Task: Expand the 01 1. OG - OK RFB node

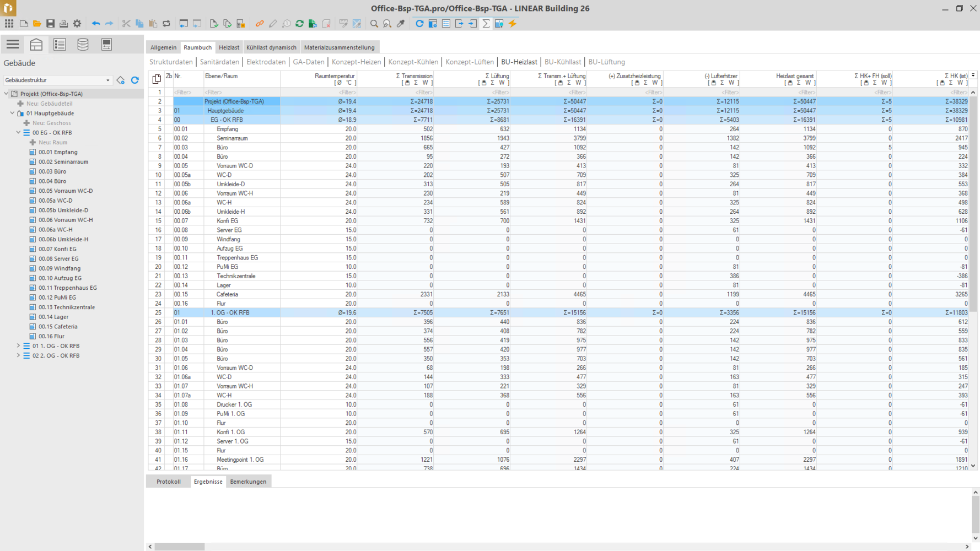Action: (x=18, y=346)
